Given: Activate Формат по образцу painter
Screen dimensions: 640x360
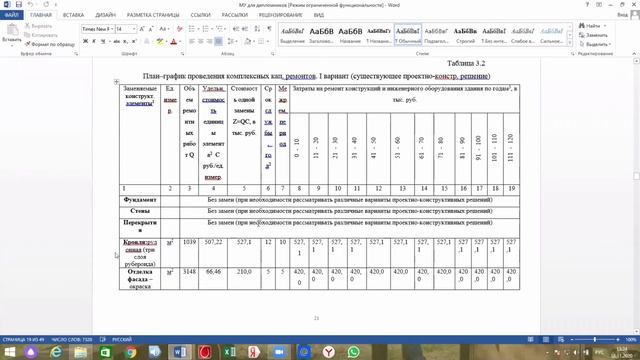Looking at the screenshot, I should pos(49,44).
